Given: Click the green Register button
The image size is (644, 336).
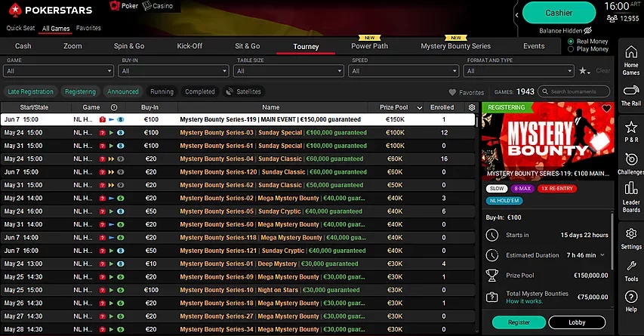Looking at the screenshot, I should [519, 322].
